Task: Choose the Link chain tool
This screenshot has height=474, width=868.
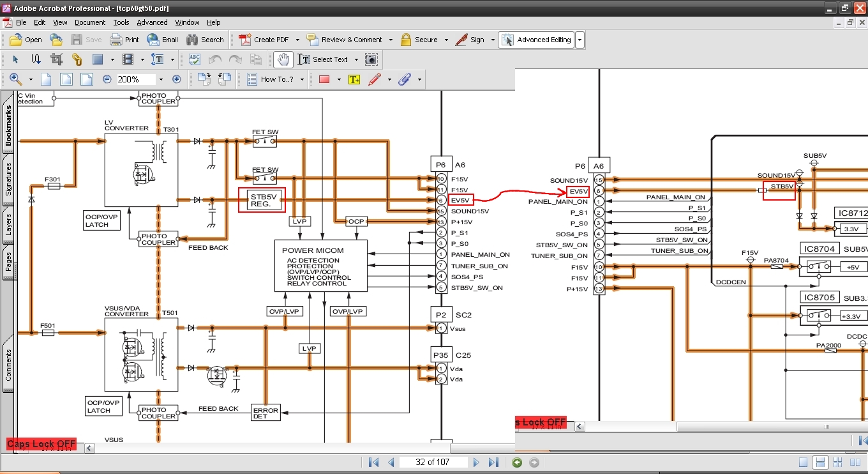Action: pyautogui.click(x=77, y=59)
